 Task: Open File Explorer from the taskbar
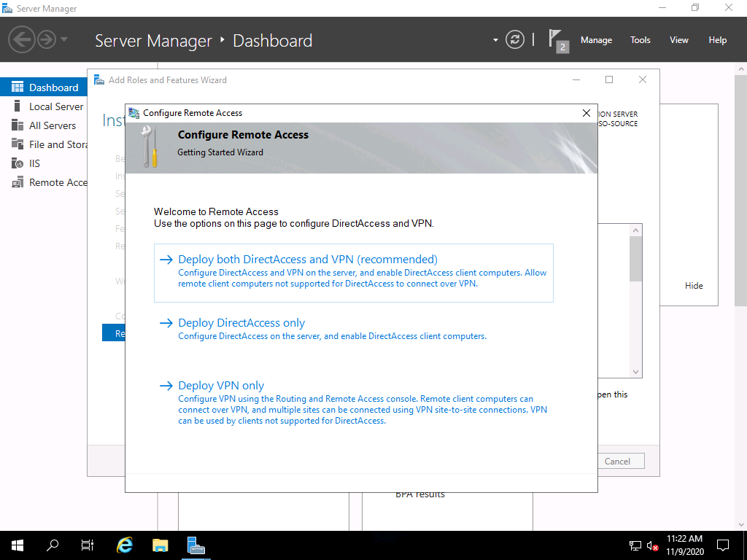click(160, 545)
